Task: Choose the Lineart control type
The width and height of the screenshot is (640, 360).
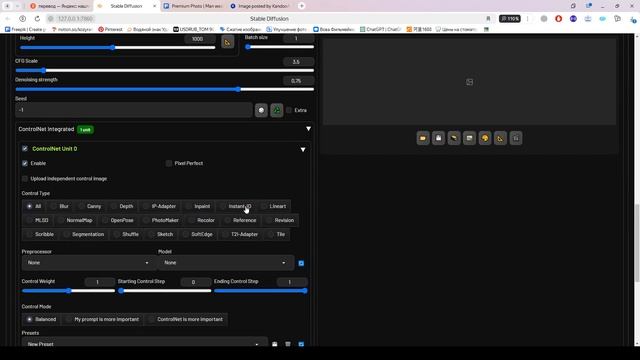Action: [274, 207]
